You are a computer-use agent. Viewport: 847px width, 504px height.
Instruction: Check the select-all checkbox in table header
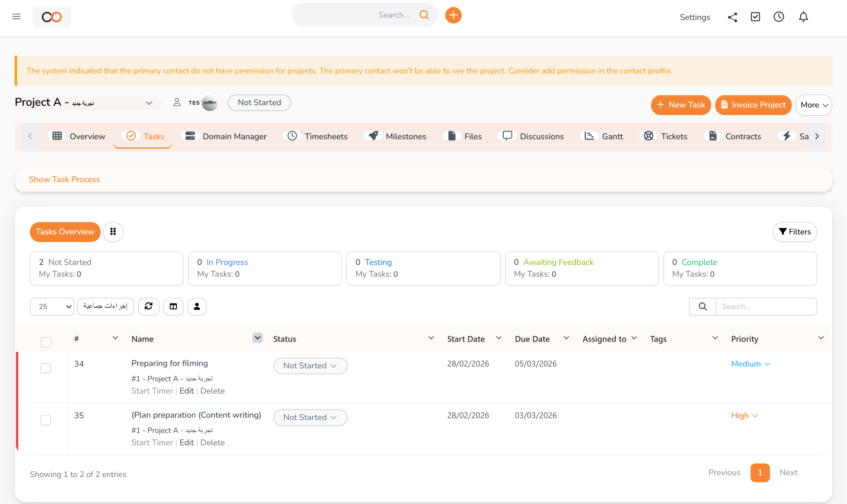[x=46, y=342]
